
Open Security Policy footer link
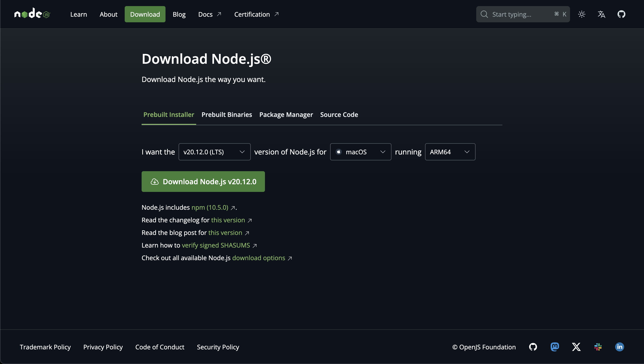218,347
